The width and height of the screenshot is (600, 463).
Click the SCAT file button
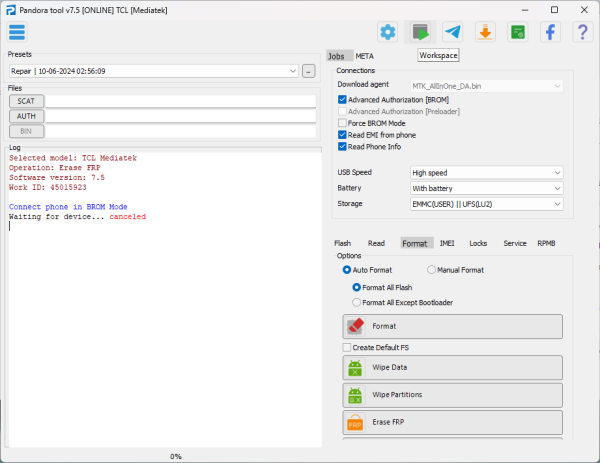(26, 101)
